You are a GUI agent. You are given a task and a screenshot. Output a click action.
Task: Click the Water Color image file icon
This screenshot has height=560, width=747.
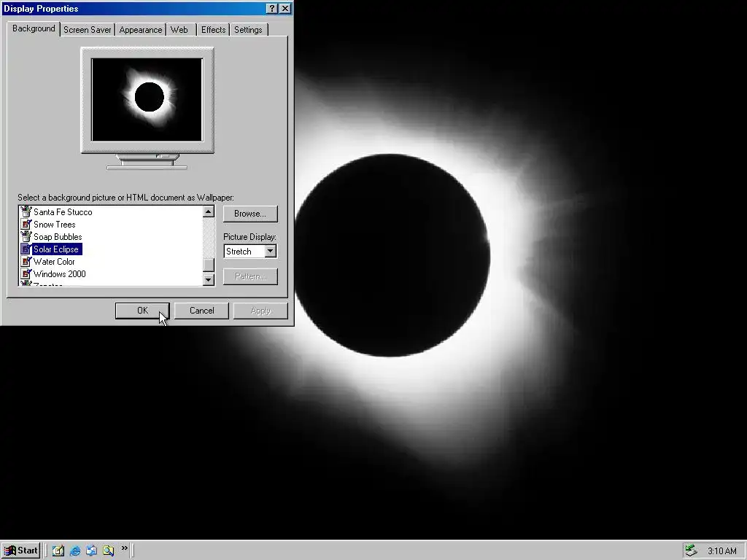[x=26, y=261]
